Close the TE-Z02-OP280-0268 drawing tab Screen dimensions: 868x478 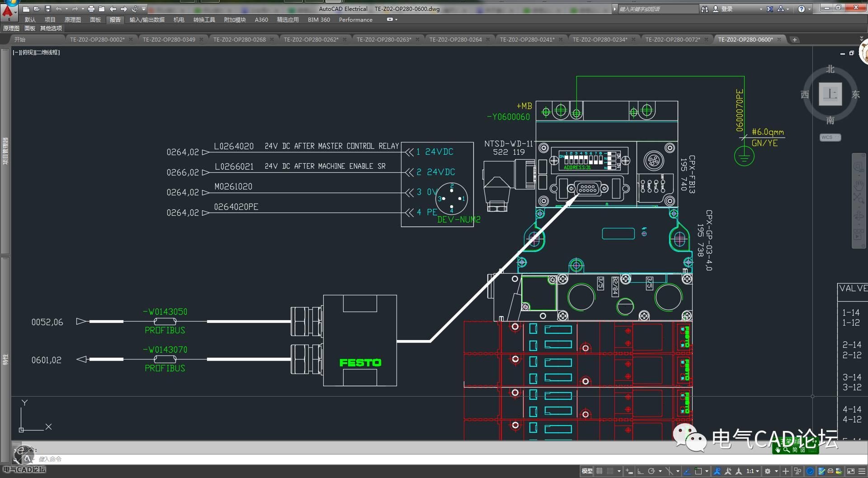point(272,40)
